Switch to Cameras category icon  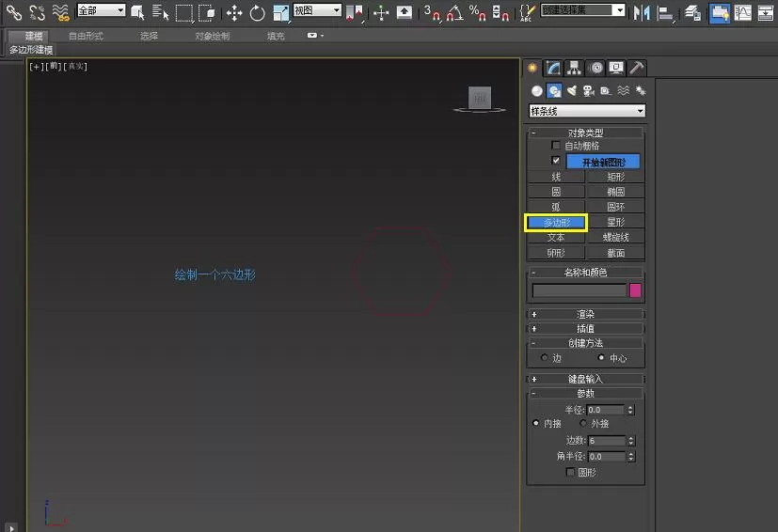[589, 91]
